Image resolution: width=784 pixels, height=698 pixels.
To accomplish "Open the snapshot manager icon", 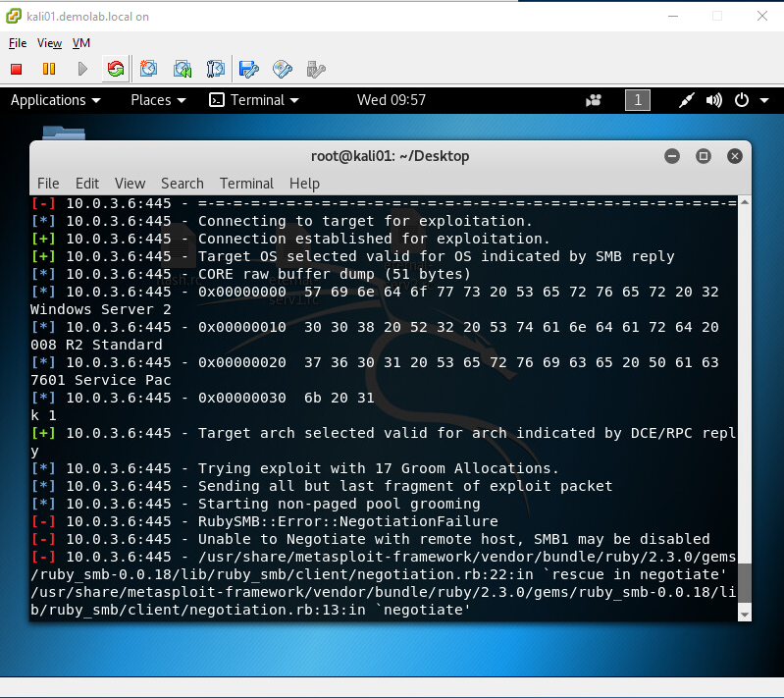I will coord(216,69).
